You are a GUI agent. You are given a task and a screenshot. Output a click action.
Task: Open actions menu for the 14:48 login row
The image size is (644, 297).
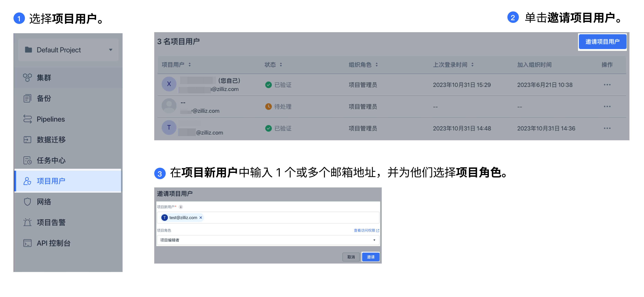607,128
